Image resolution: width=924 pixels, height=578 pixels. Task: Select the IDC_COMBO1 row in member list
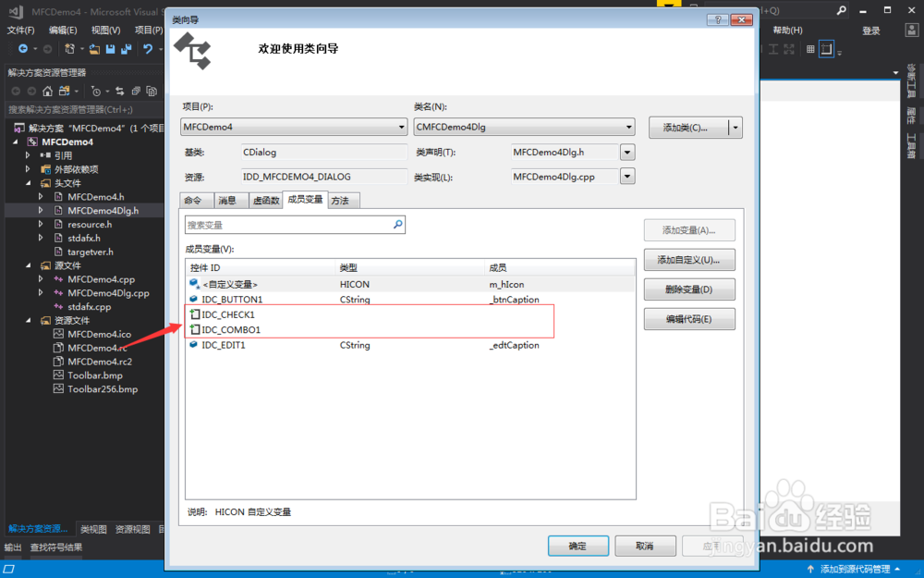tap(410, 330)
